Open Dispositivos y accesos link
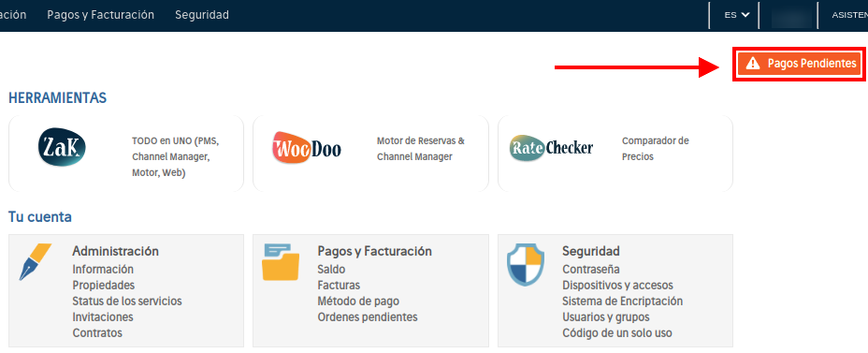Viewport: 868px width, 353px height. pyautogui.click(x=617, y=286)
